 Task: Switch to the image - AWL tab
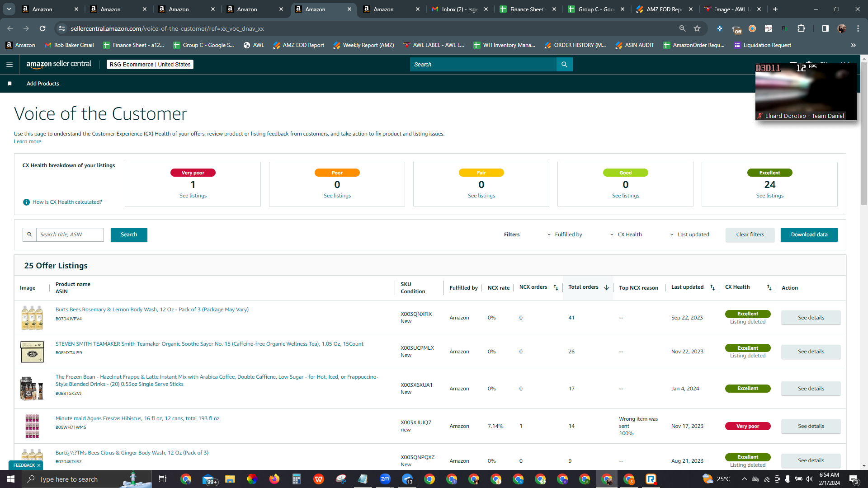pyautogui.click(x=732, y=9)
